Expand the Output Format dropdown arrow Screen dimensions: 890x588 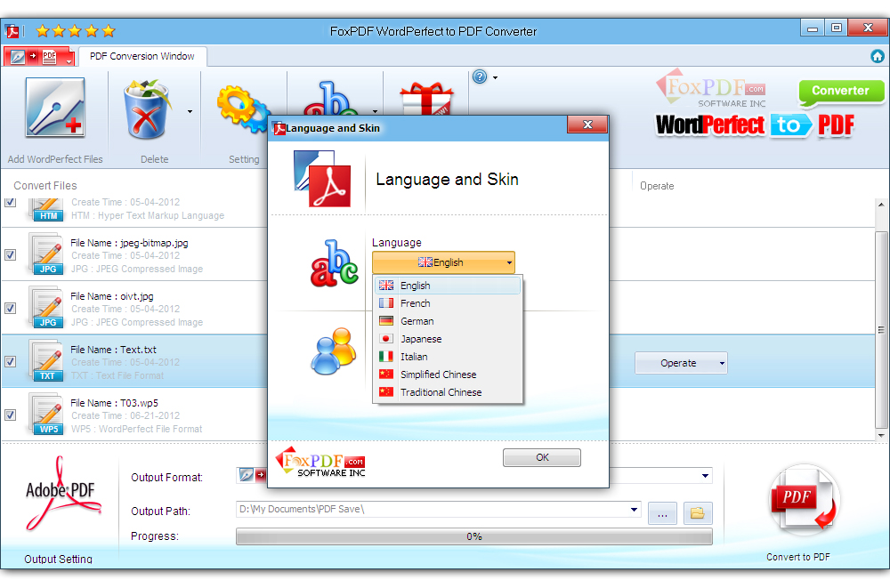coord(705,476)
